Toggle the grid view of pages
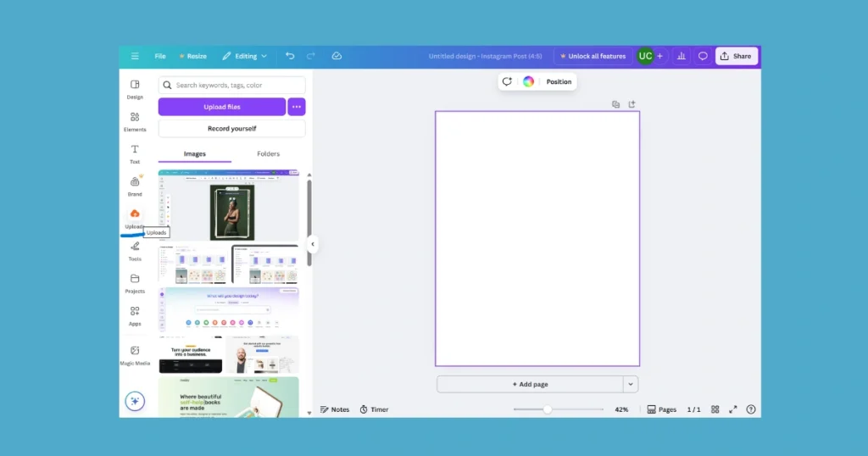 pos(715,409)
